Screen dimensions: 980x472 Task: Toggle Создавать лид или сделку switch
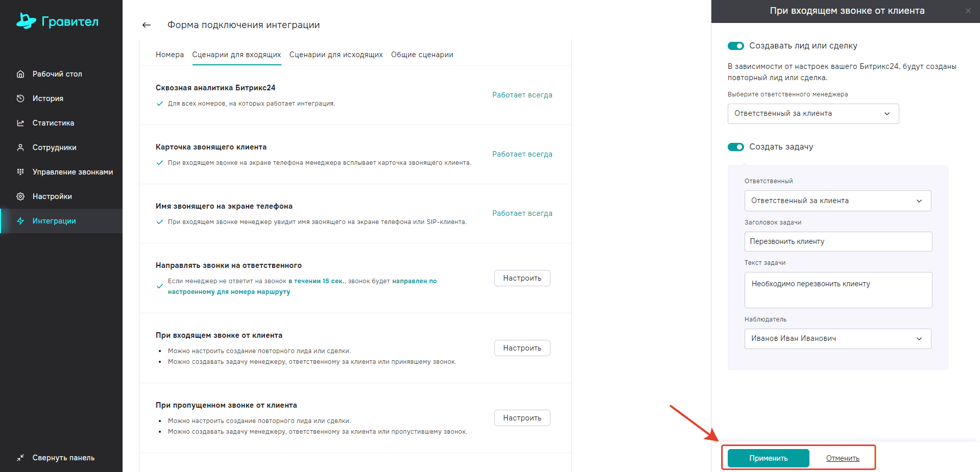click(736, 46)
